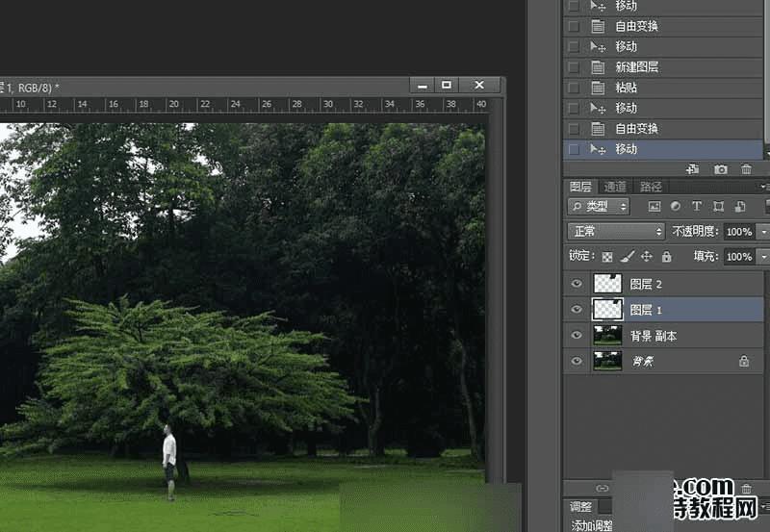The width and height of the screenshot is (770, 532).
Task: Enable the adjustment layer filter icon
Action: tap(676, 207)
